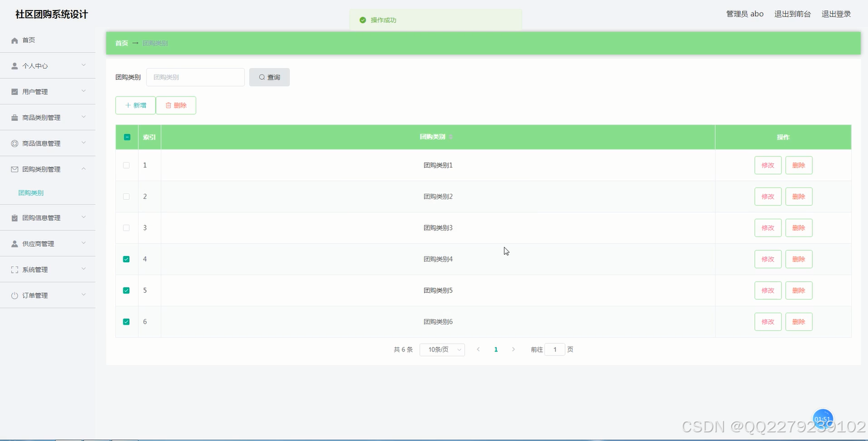868x441 pixels.
Task: Check the checkbox for row 团购类别1
Action: click(127, 165)
